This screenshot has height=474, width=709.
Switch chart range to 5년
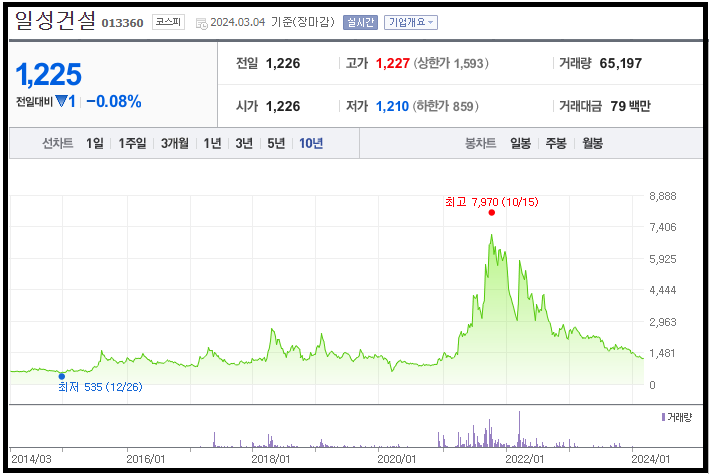[x=276, y=143]
